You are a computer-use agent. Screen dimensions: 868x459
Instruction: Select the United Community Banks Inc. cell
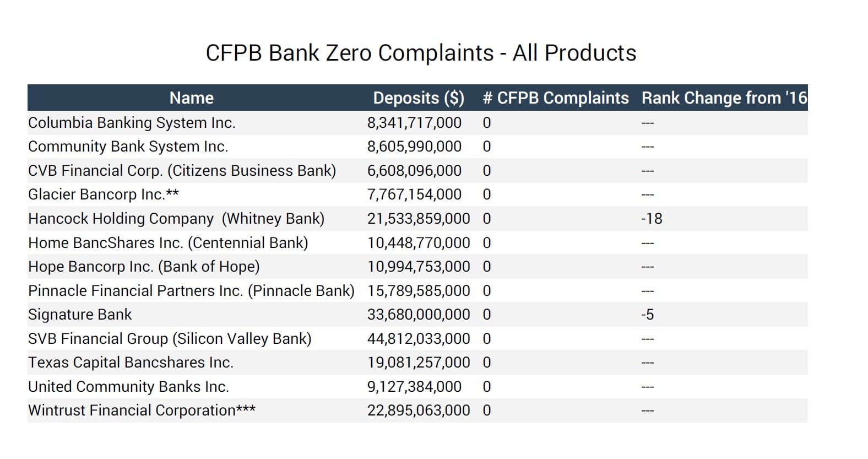(128, 387)
